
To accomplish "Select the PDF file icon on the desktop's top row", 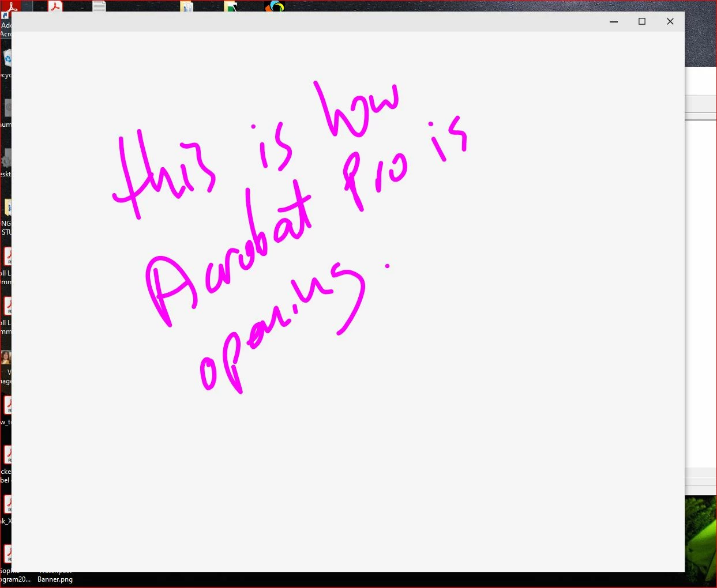I will point(55,6).
